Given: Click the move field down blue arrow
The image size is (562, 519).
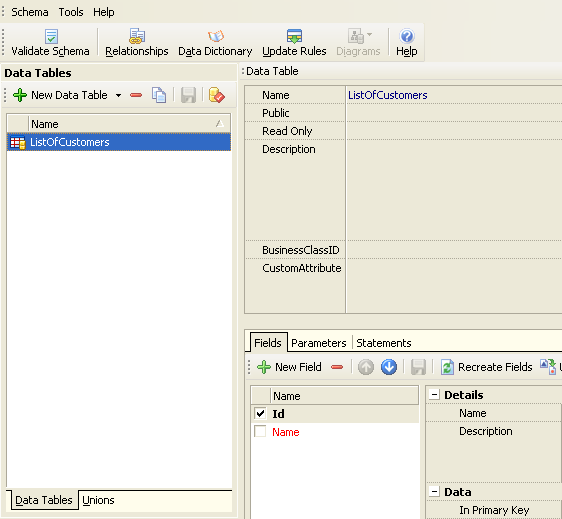Looking at the screenshot, I should tap(389, 367).
